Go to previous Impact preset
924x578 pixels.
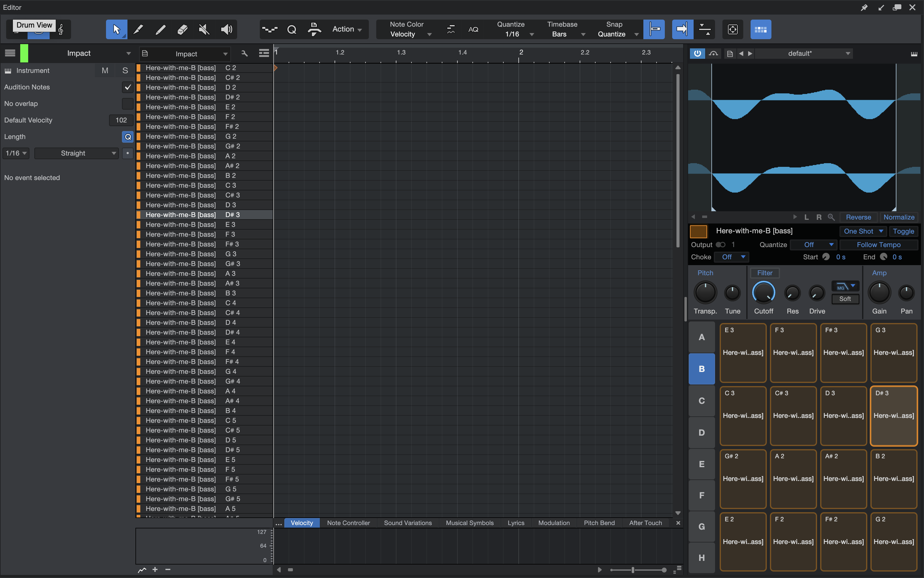pos(741,54)
